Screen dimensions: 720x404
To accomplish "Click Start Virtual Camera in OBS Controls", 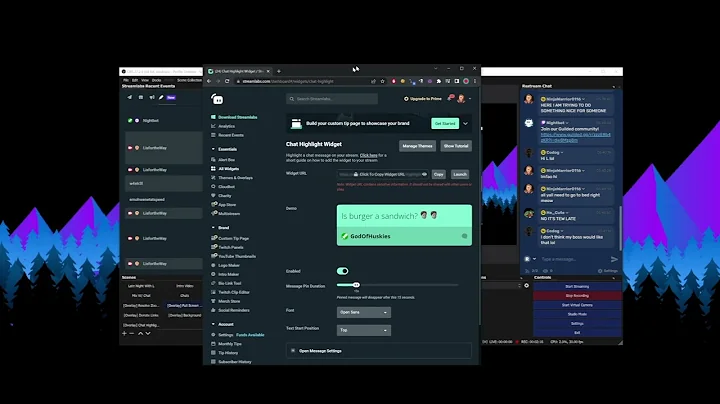I will click(577, 305).
